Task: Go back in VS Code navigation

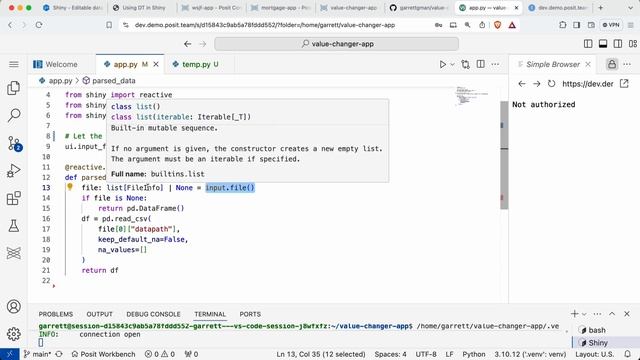Action: coord(187,44)
